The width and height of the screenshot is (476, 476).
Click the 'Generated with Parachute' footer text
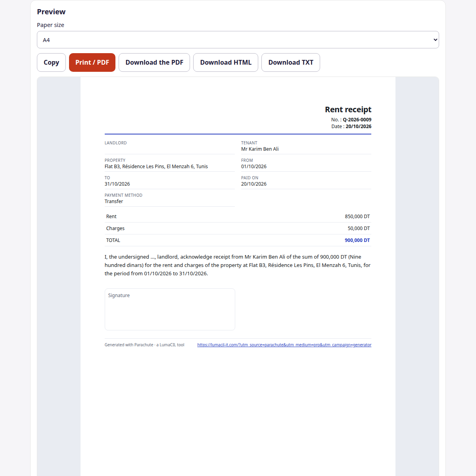point(144,345)
